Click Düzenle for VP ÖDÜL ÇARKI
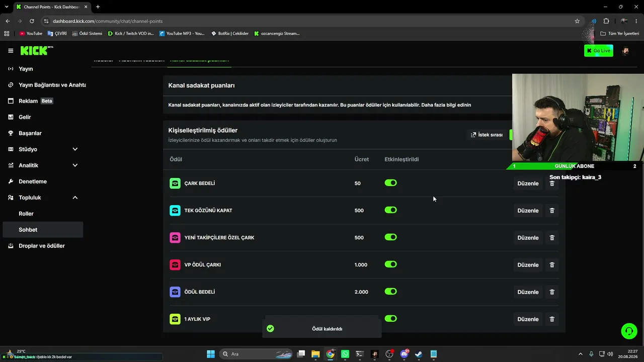This screenshot has width=644, height=362. click(x=528, y=265)
